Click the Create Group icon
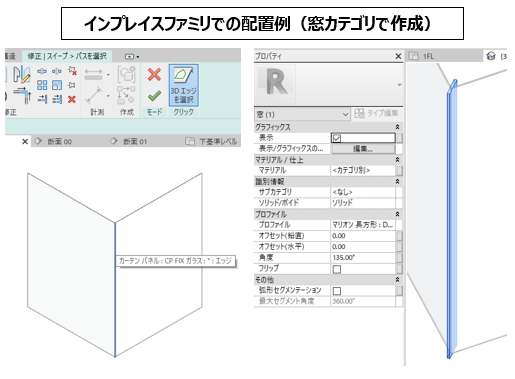Screen dimensions: 515x379 click(x=127, y=74)
